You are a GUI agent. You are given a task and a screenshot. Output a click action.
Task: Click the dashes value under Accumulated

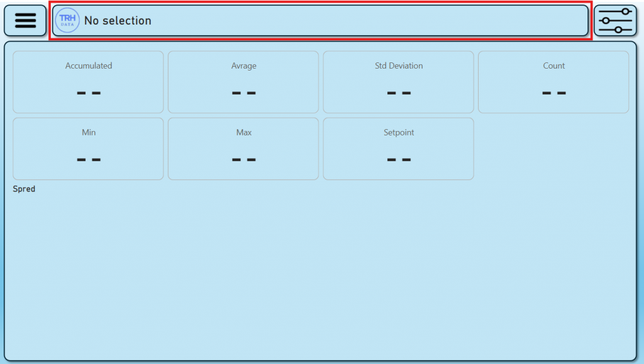click(89, 93)
